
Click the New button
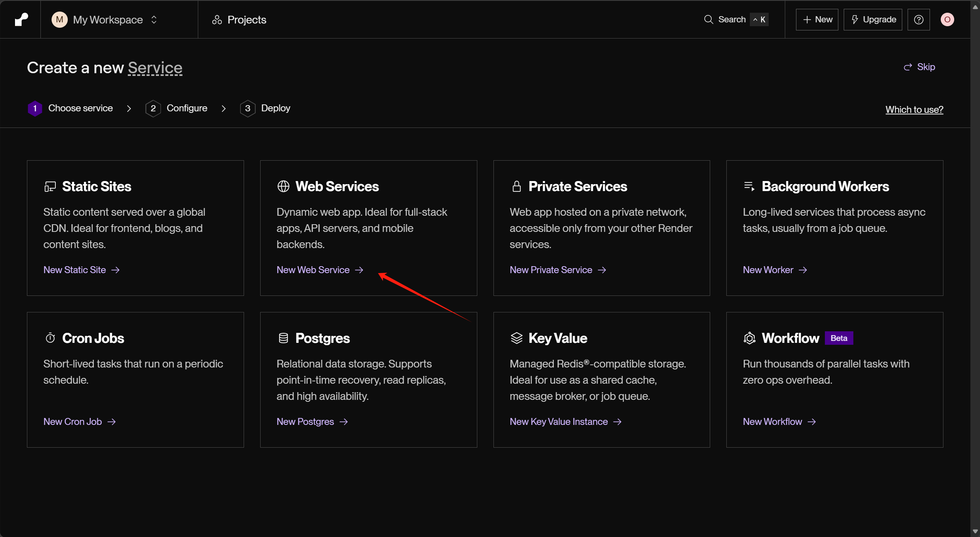[817, 20]
